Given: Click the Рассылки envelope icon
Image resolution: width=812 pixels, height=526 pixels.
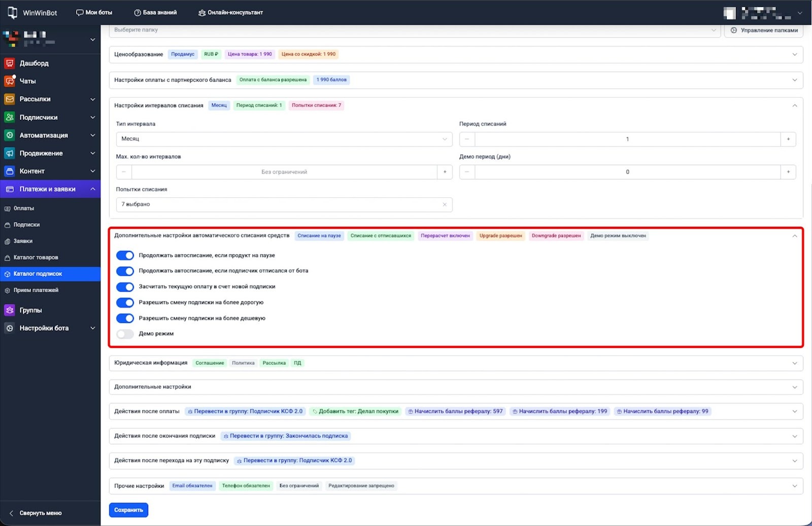Looking at the screenshot, I should coord(9,99).
